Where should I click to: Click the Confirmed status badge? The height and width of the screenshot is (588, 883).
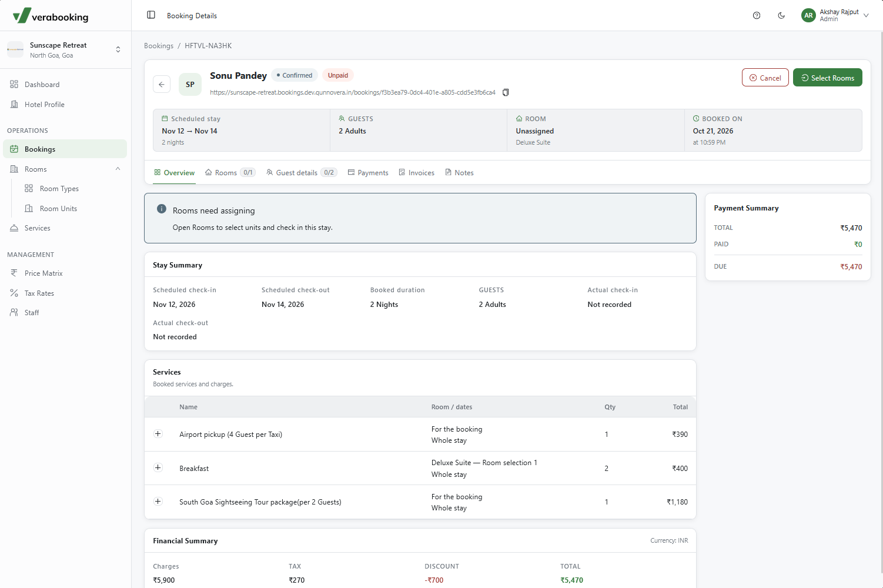(x=295, y=75)
